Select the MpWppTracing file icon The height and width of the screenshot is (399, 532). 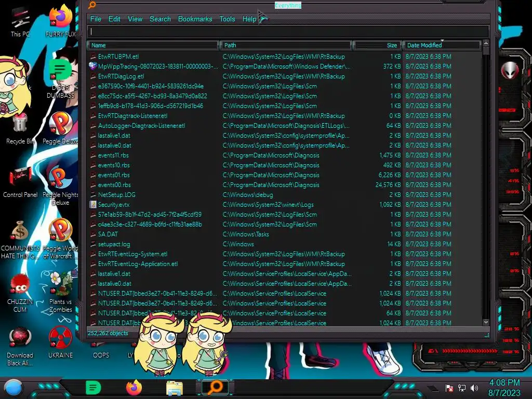(x=93, y=66)
